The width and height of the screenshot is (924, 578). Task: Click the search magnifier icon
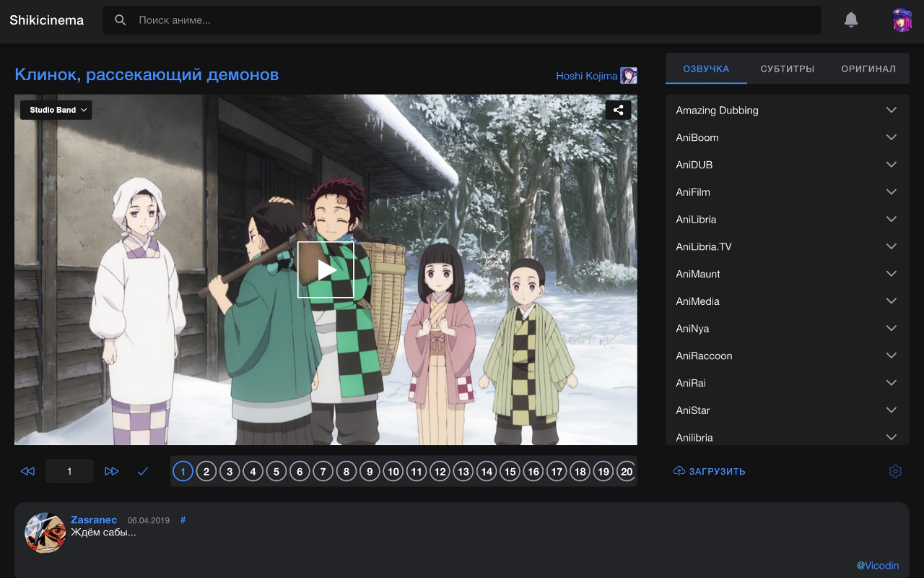tap(121, 20)
